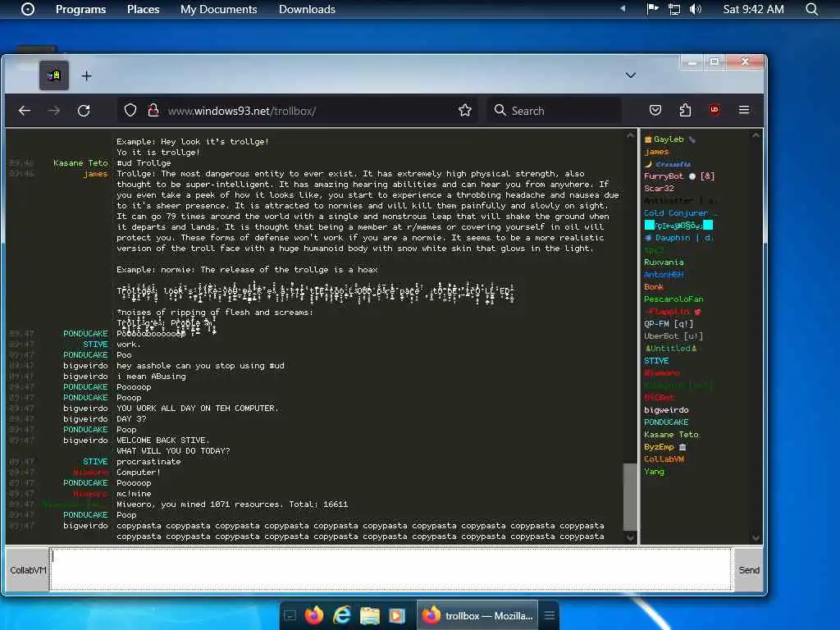Click Kasane Teto in the user list
Image resolution: width=840 pixels, height=630 pixels.
click(671, 435)
